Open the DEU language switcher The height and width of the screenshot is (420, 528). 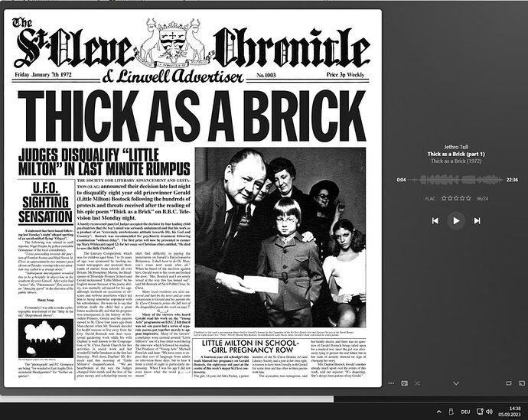pos(466,412)
